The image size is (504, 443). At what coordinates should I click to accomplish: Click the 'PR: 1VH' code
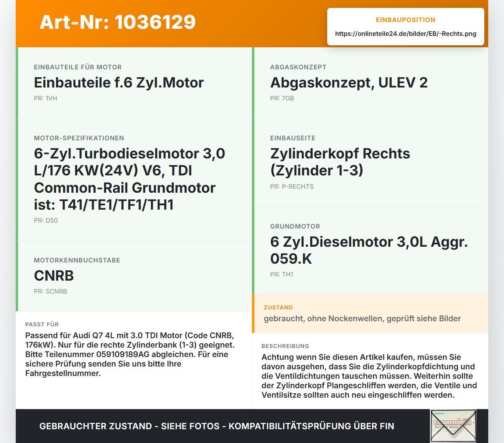(x=46, y=98)
